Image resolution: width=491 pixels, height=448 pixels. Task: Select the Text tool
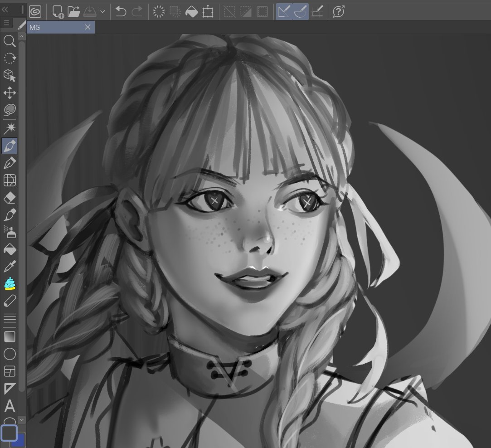(10, 405)
